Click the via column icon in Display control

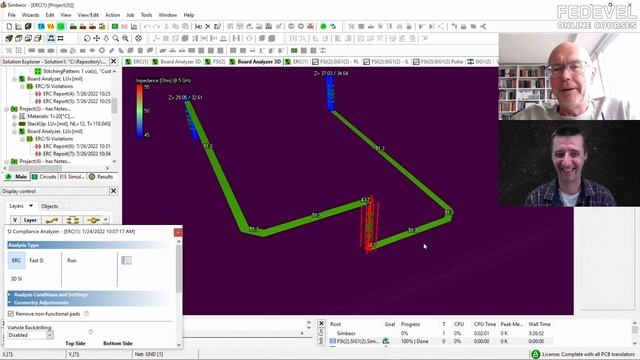click(93, 220)
